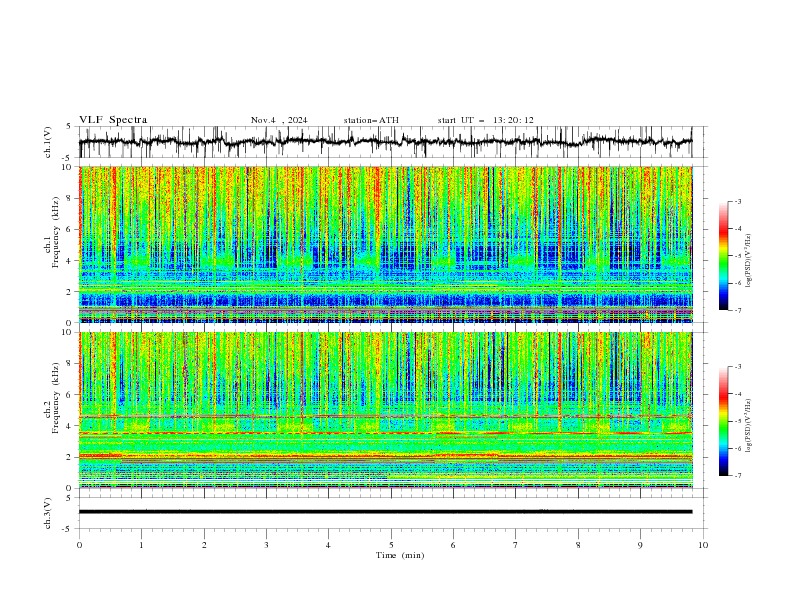Click the 'station=ATH' header label

pos(371,120)
